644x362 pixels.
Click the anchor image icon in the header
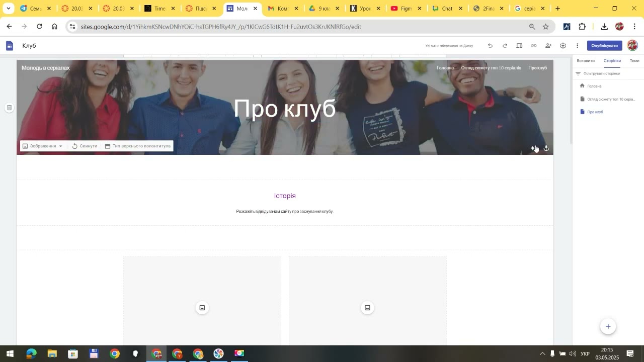[546, 148]
